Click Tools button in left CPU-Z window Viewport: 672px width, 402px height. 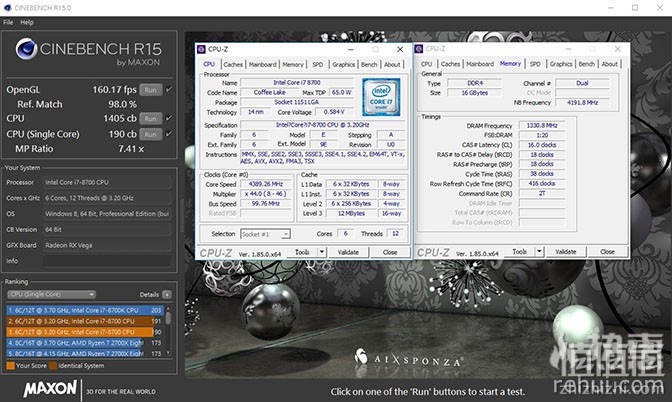coord(302,252)
